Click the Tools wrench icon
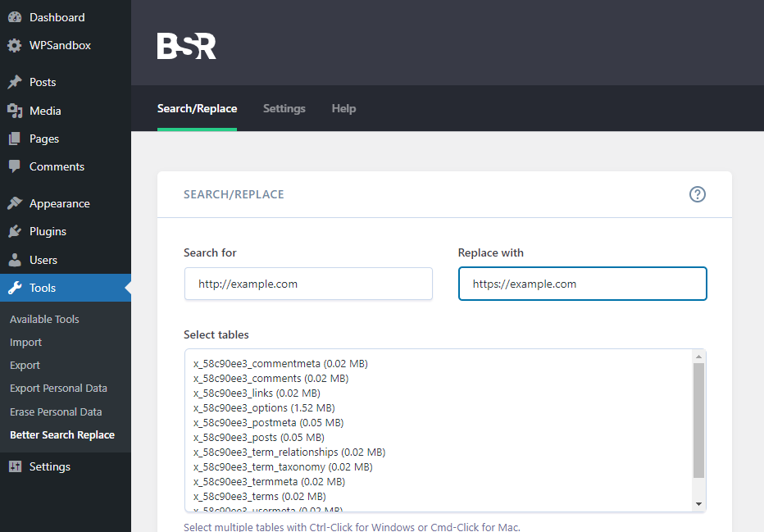 coord(15,288)
